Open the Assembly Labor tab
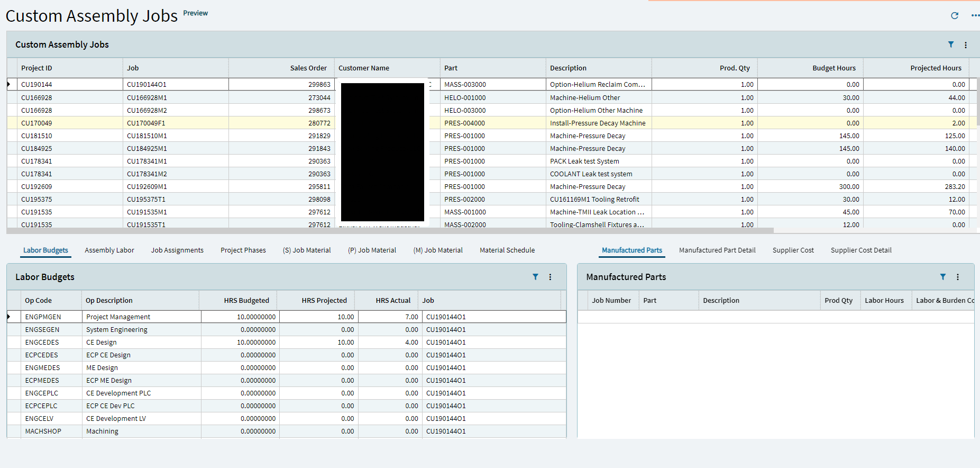The image size is (980, 468). point(109,250)
